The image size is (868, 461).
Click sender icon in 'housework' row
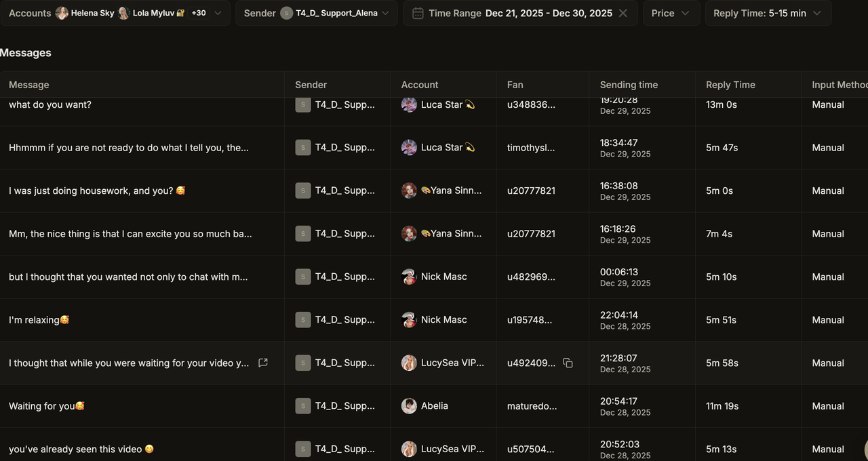[303, 191]
